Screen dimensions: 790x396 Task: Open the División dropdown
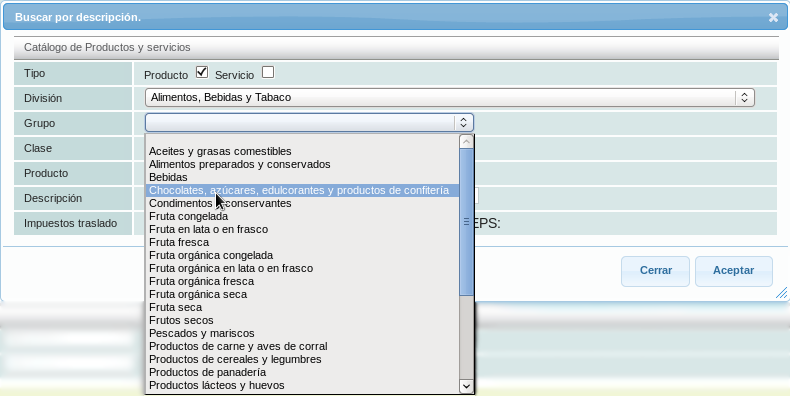click(x=449, y=97)
